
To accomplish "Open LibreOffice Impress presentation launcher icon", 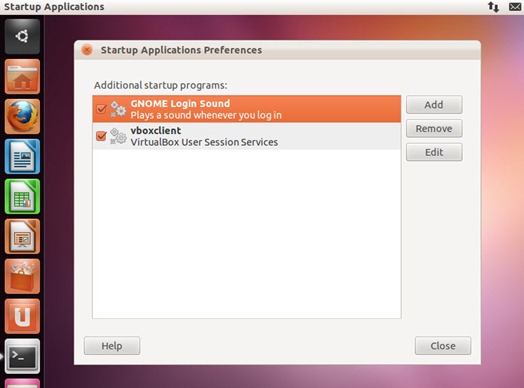I will 22,236.
